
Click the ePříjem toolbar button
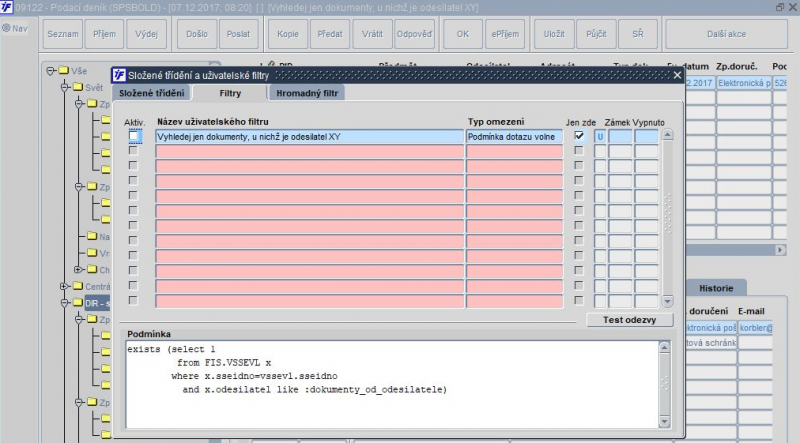[503, 33]
